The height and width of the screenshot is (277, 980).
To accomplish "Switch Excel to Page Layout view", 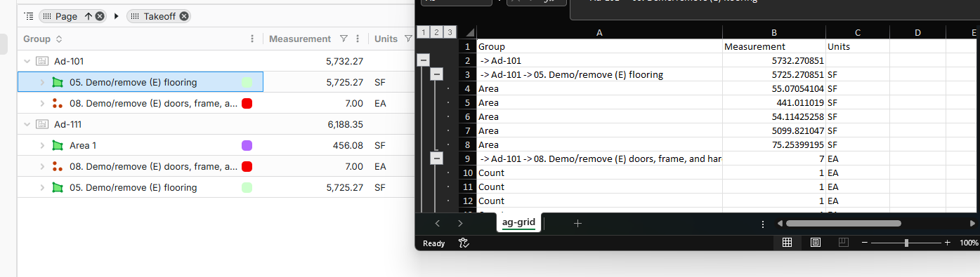I will pos(816,243).
